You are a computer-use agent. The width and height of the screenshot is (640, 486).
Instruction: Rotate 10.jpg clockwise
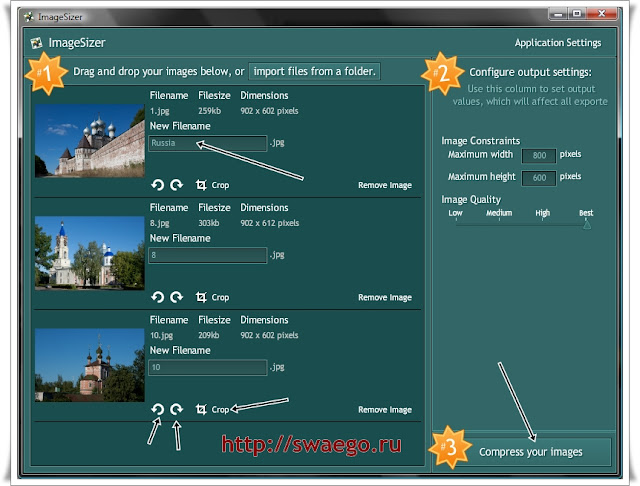coord(176,409)
